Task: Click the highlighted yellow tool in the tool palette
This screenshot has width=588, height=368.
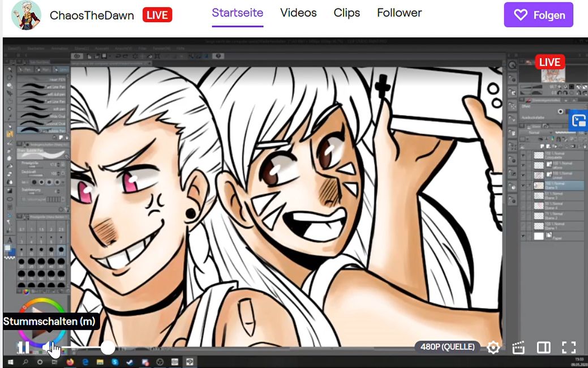Action: 10,134
